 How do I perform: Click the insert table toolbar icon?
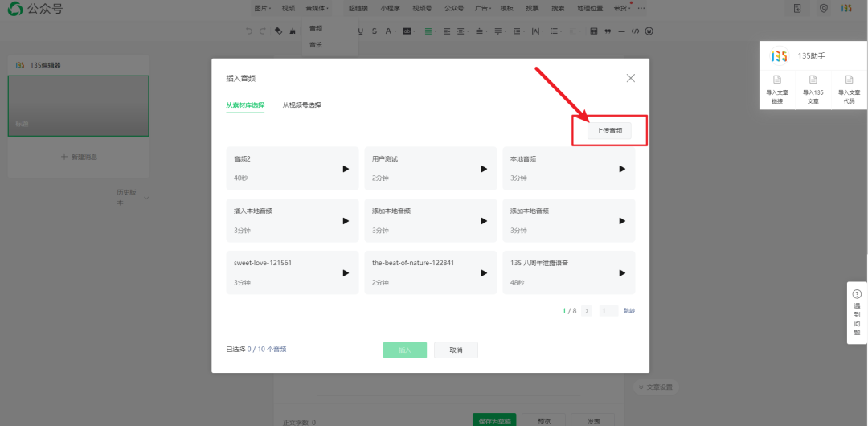coord(594,31)
